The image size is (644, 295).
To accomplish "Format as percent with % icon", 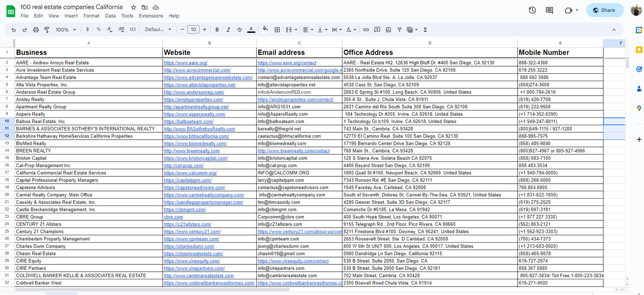I will click(98, 30).
